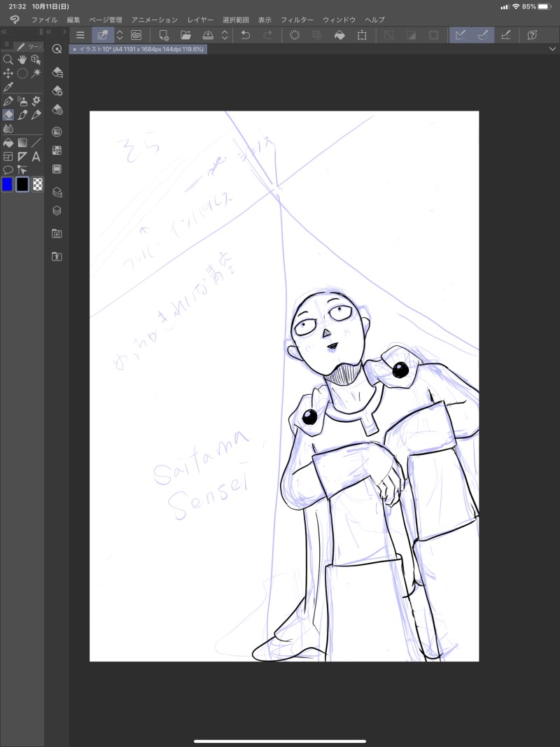The width and height of the screenshot is (560, 747).
Task: Open the アニメーション menu
Action: pos(154,20)
